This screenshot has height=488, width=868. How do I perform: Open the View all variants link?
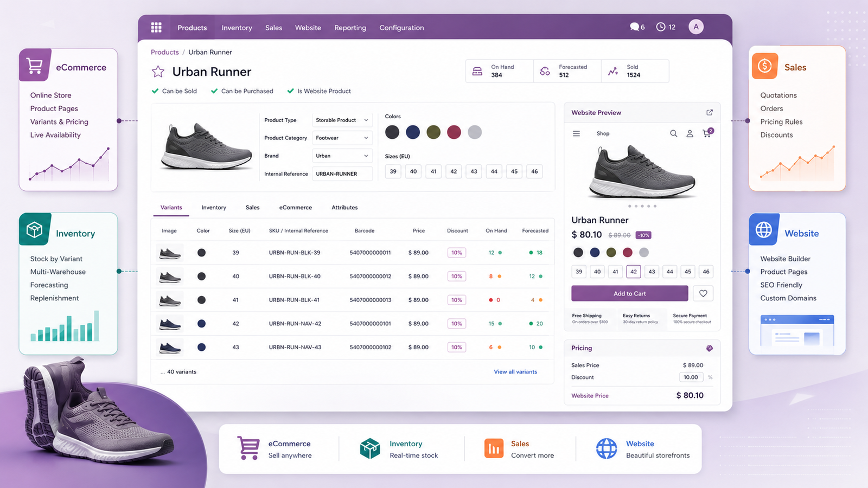(x=515, y=372)
